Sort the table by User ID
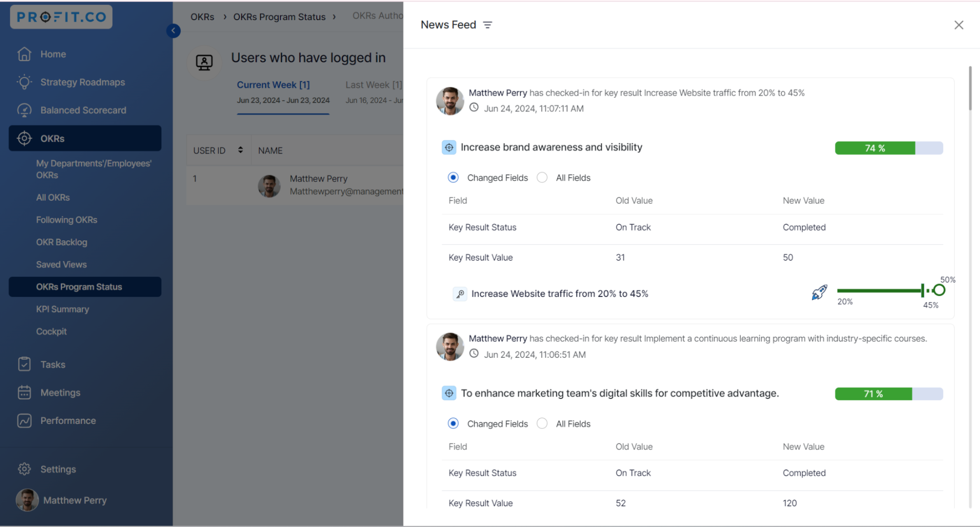The image size is (980, 527). (240, 150)
